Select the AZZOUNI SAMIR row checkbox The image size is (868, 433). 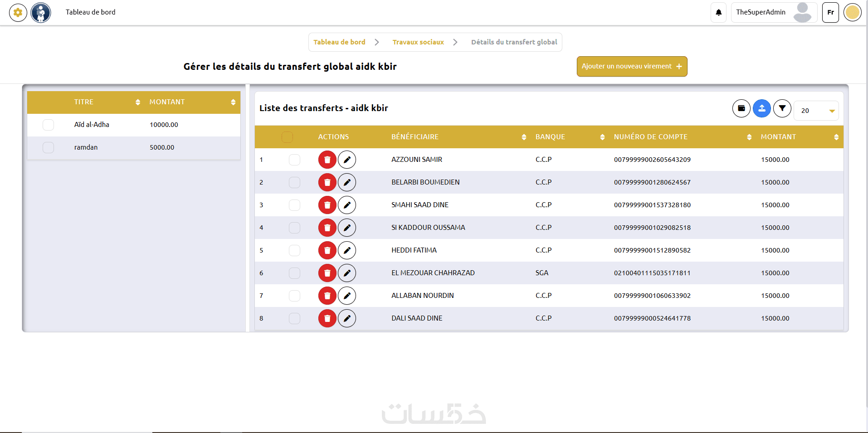point(295,160)
